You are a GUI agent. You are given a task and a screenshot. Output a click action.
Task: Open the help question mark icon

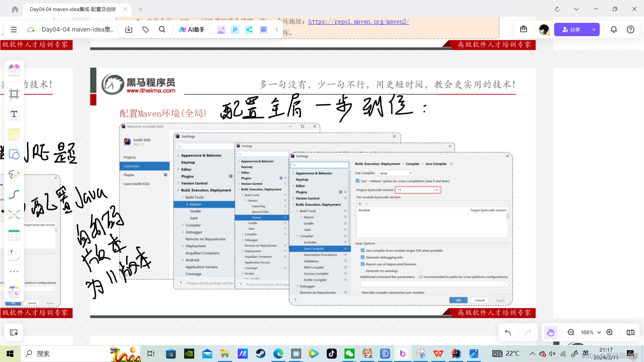tap(631, 29)
